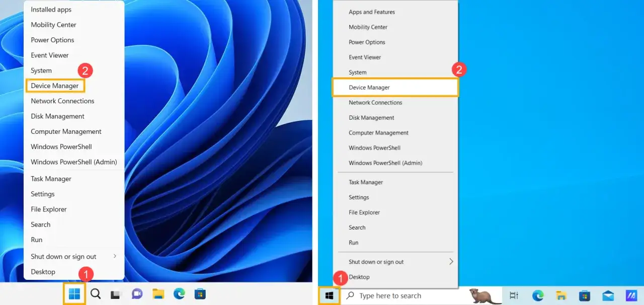Viewport: 644px width, 305px height.
Task: Click the Windows 11 Start button
Action: click(x=74, y=294)
